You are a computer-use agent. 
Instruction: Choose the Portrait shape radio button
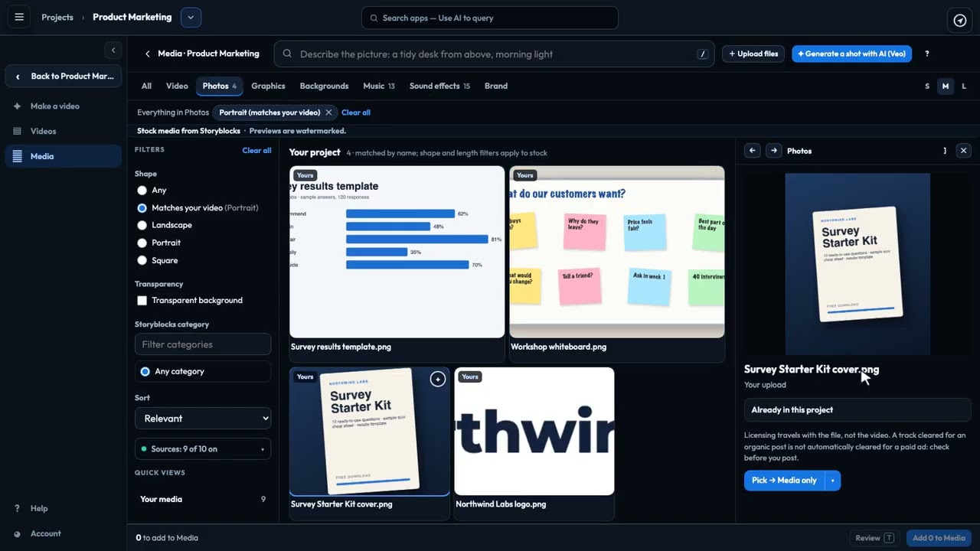[142, 243]
